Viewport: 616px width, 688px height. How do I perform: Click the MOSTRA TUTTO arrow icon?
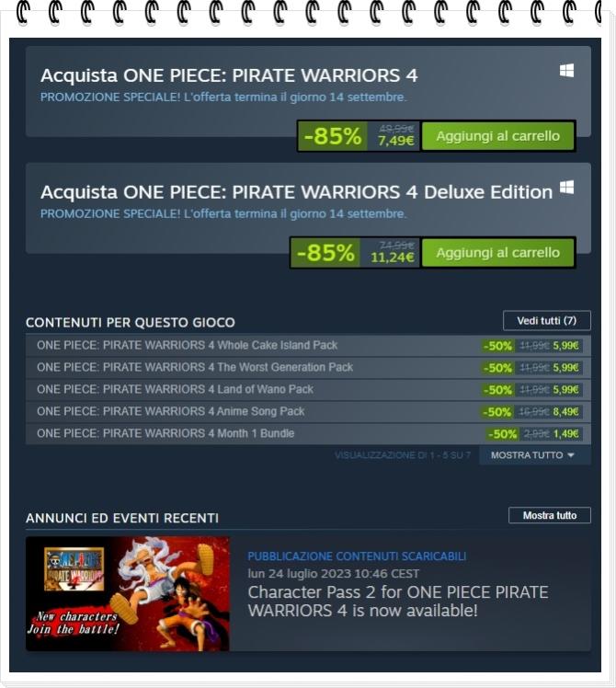[571, 455]
